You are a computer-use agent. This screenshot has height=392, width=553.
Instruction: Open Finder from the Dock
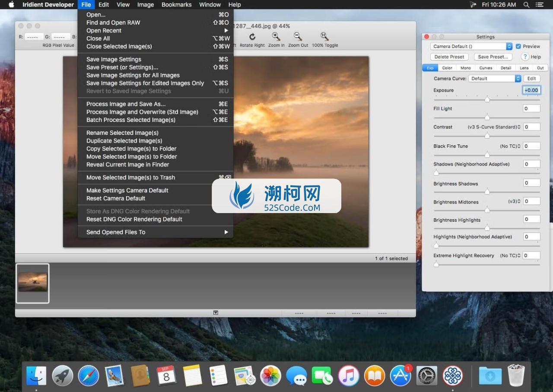click(x=36, y=375)
